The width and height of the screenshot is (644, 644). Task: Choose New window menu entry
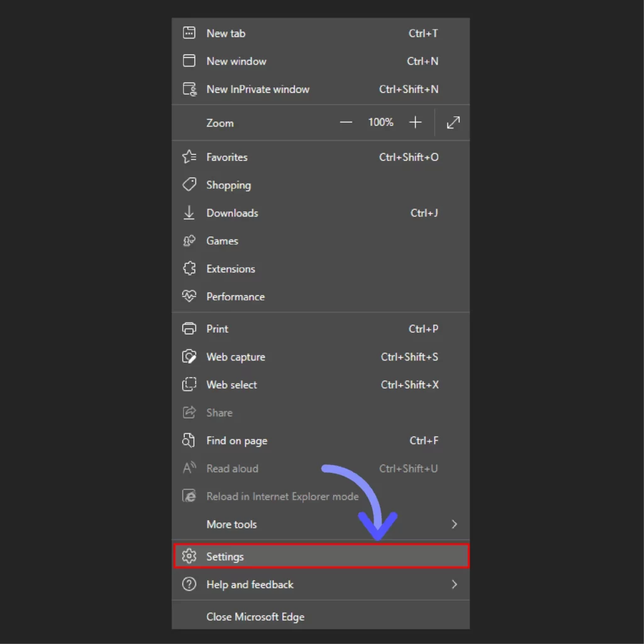coord(320,61)
